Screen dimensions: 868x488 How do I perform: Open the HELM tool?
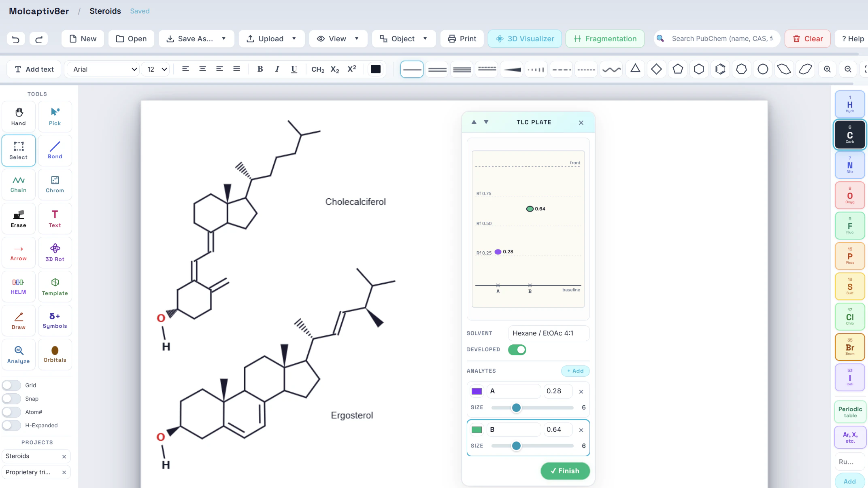(19, 286)
